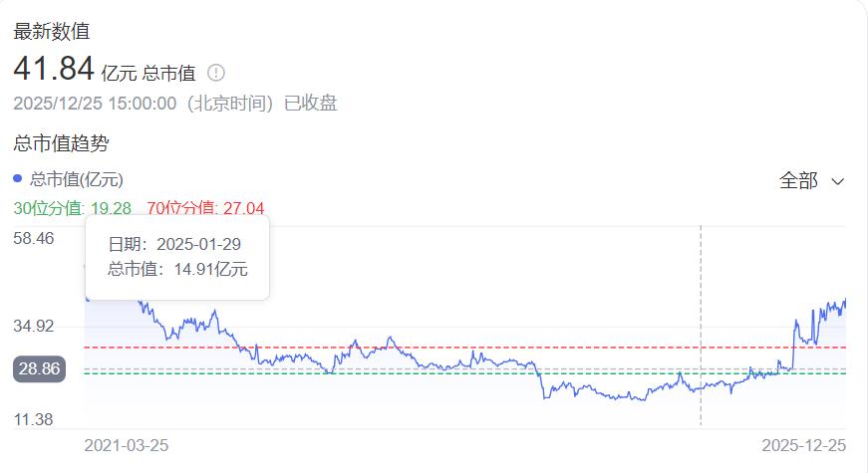Click the 已收盘 market status text
Image resolution: width=868 pixels, height=473 pixels.
pyautogui.click(x=311, y=104)
